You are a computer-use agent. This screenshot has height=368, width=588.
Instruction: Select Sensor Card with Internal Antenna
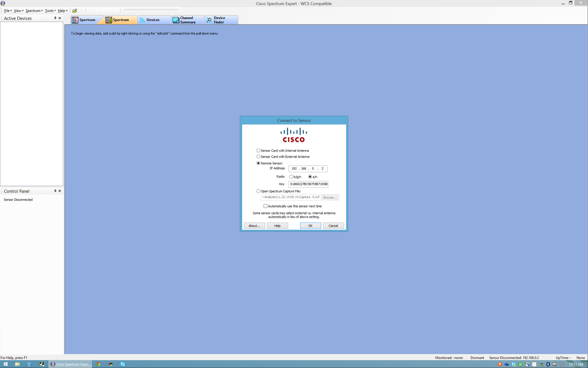tap(258, 151)
